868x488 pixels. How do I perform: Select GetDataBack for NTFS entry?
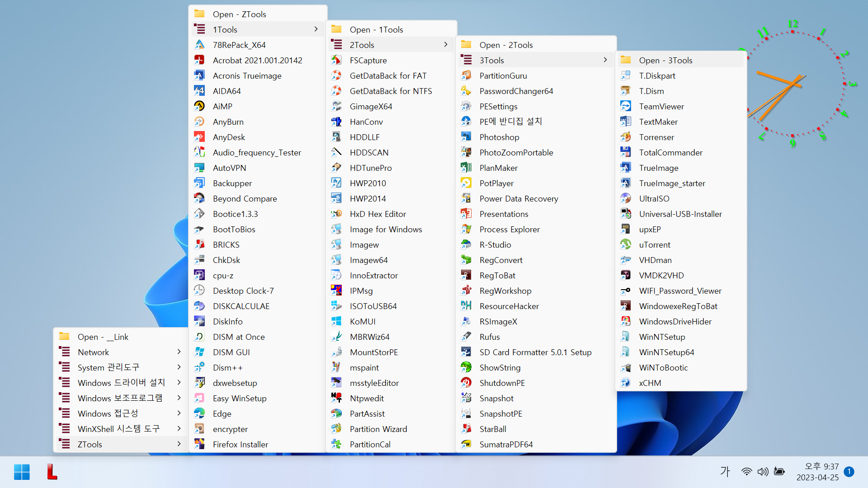click(391, 91)
